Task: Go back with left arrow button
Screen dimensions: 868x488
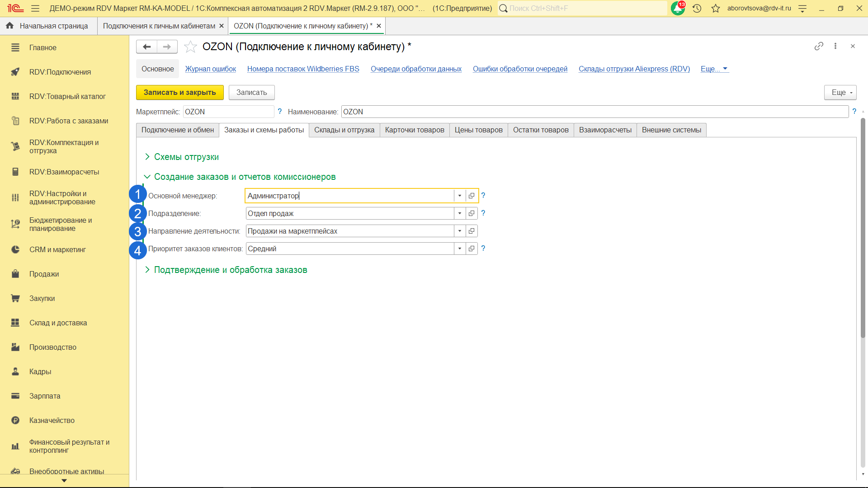Action: pos(146,47)
